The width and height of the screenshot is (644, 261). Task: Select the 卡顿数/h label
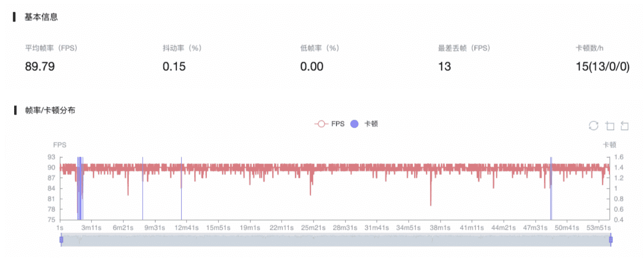pyautogui.click(x=590, y=48)
